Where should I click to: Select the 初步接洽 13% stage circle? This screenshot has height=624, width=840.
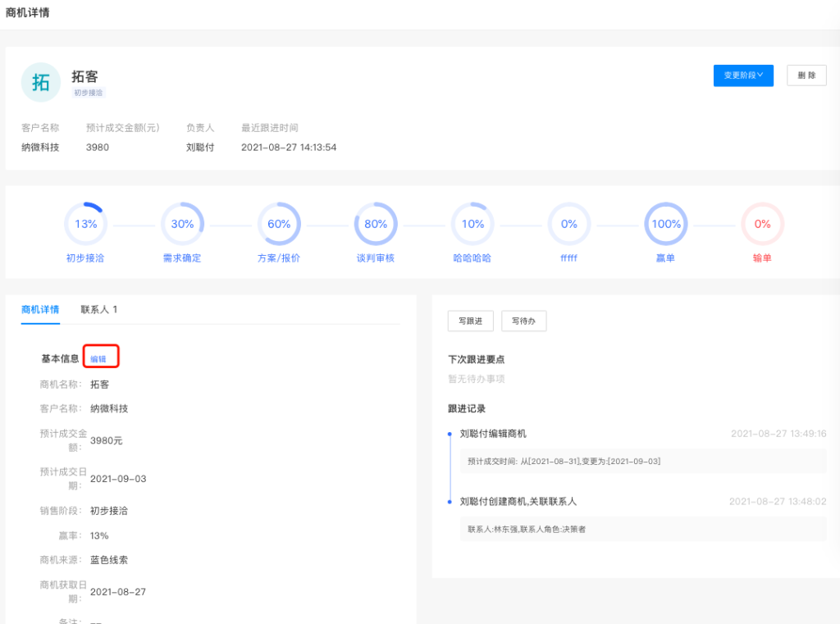(x=85, y=224)
